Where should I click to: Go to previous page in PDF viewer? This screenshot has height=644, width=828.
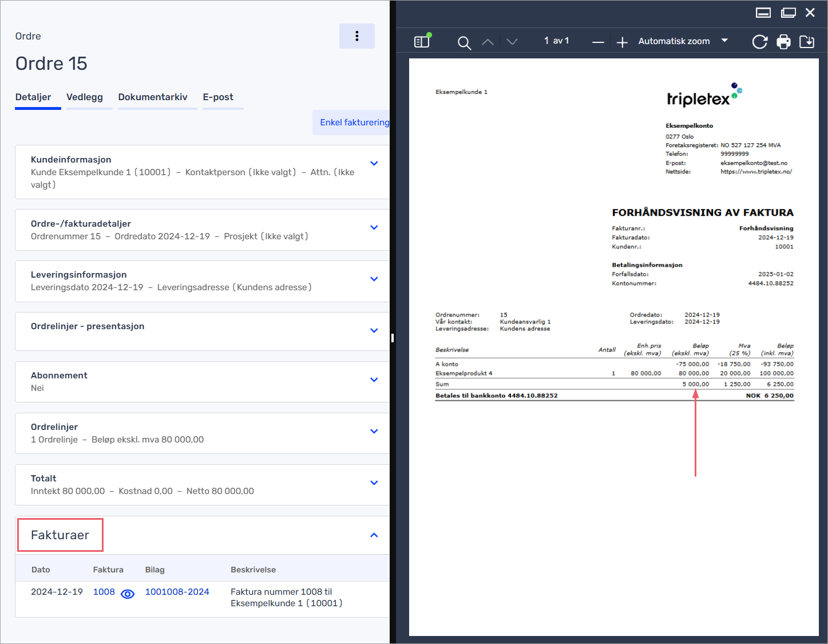pyautogui.click(x=488, y=42)
